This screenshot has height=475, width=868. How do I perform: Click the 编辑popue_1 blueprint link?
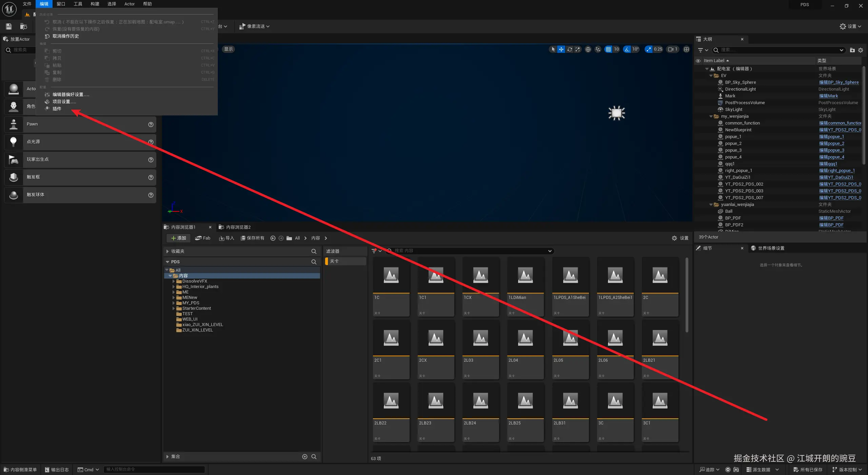831,137
